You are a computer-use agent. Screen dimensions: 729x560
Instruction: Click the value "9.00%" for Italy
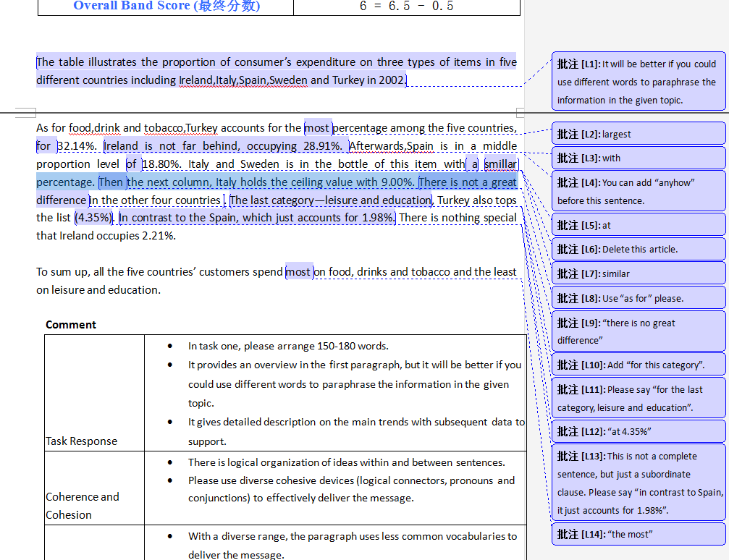pyautogui.click(x=397, y=182)
